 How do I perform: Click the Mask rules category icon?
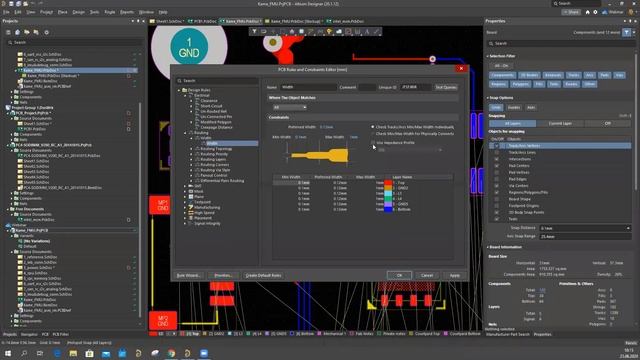(x=191, y=191)
